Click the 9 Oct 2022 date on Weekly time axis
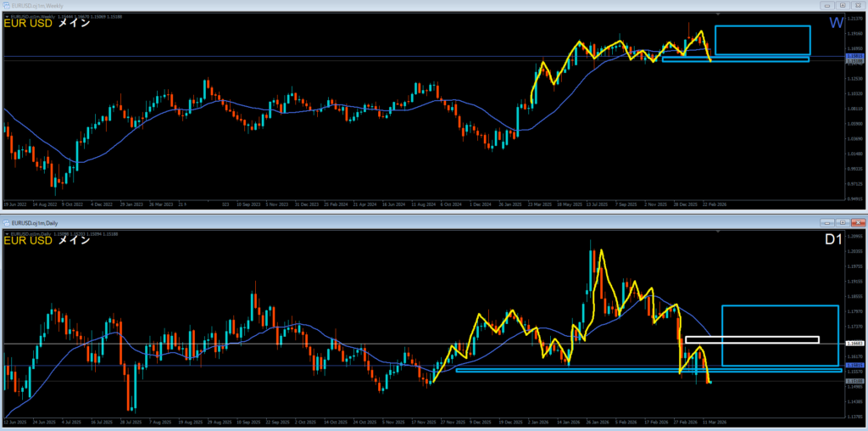Image resolution: width=868 pixels, height=431 pixels. [x=71, y=204]
